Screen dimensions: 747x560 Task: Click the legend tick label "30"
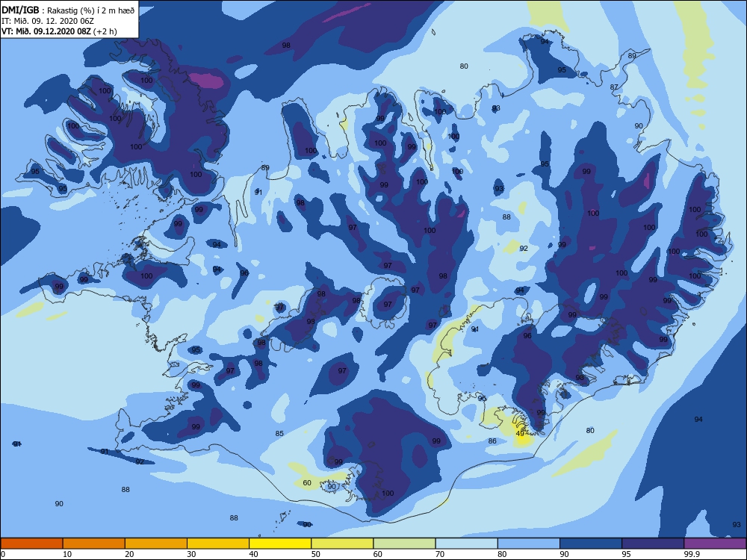tap(191, 554)
